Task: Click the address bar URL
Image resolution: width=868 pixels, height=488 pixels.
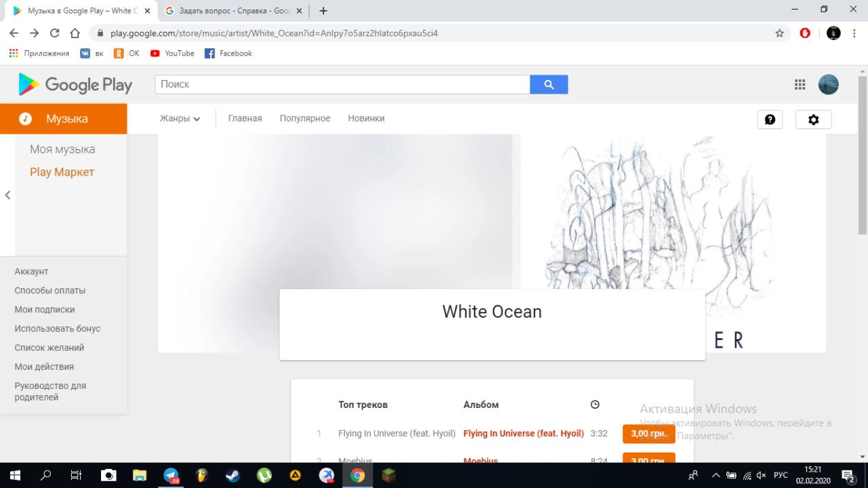Action: 274,33
